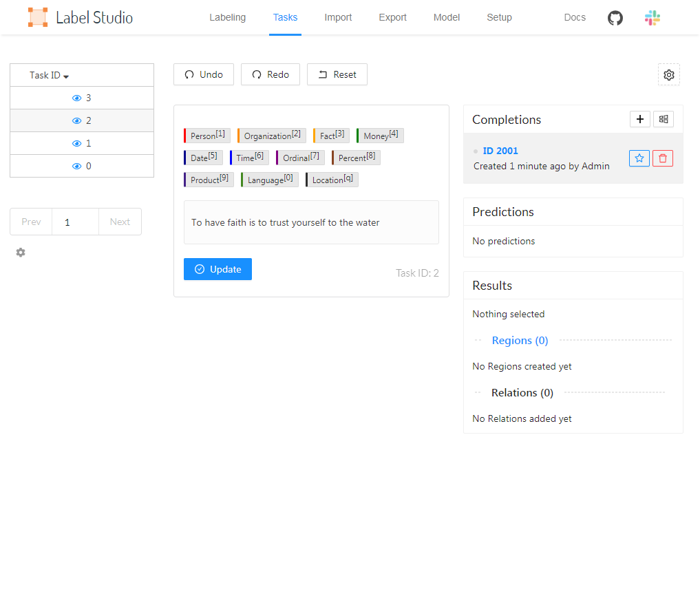Delete completion ID 2001 with trash icon
Screen dimensions: 700x596
click(663, 158)
